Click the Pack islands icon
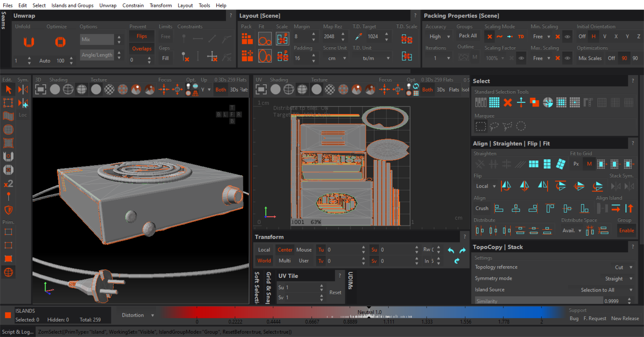Image resolution: width=644 pixels, height=337 pixels. [x=247, y=39]
